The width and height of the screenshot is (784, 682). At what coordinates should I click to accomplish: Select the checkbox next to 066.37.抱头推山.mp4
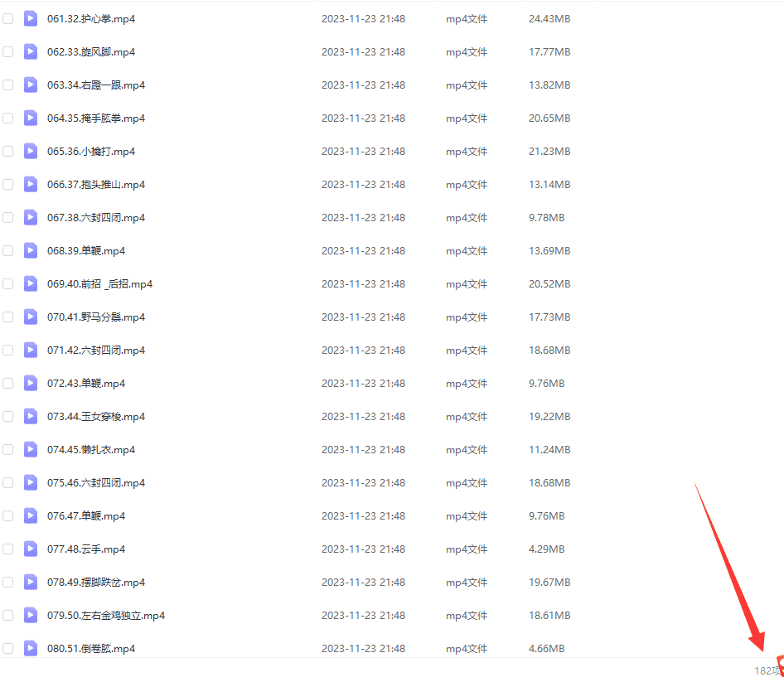8,184
